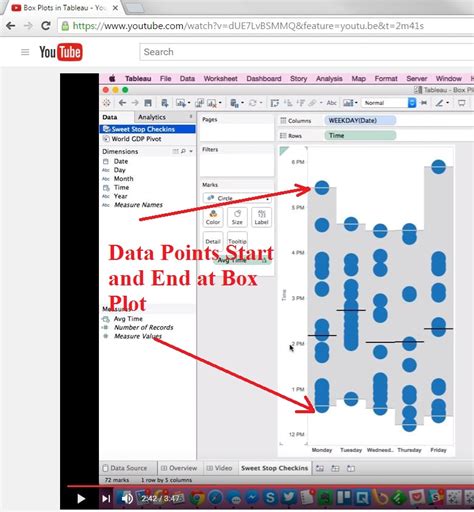Collapse the Data pane side arrow
This screenshot has height=512, width=474.
(191, 117)
